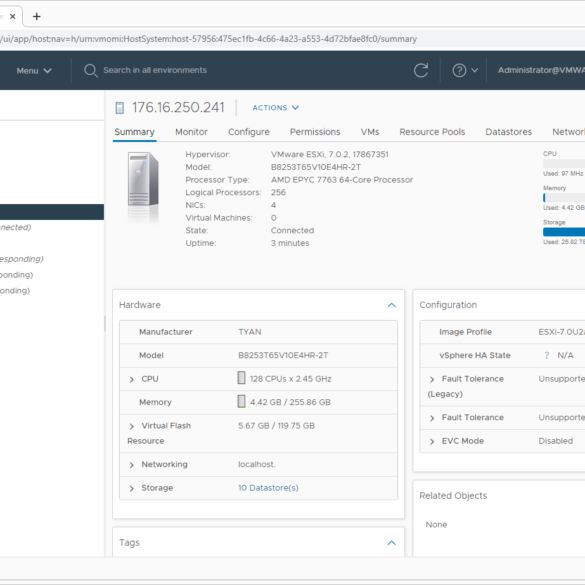Switch to the Resource Pools tab
Image resolution: width=585 pixels, height=585 pixels.
(x=432, y=132)
